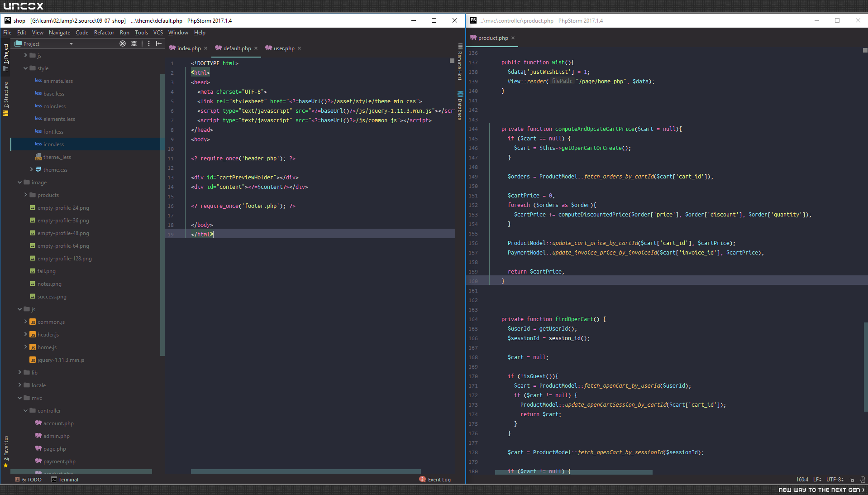Collapse the style folder

pos(26,68)
